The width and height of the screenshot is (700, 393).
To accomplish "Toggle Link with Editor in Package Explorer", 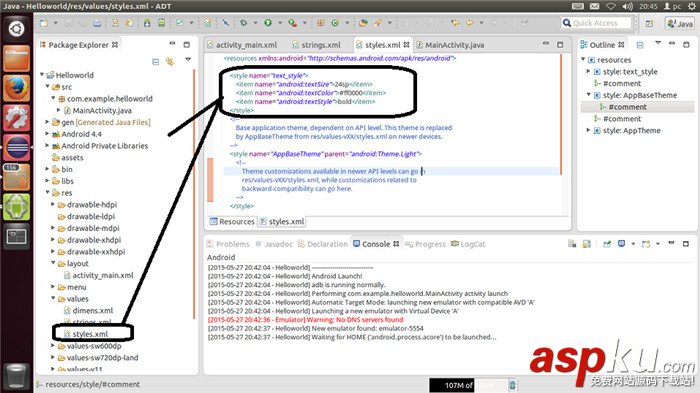I will (x=170, y=62).
